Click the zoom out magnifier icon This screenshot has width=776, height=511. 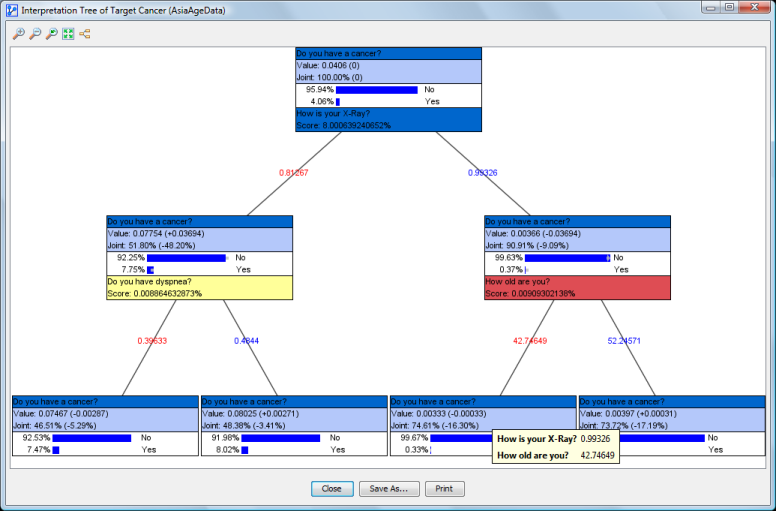[35, 34]
